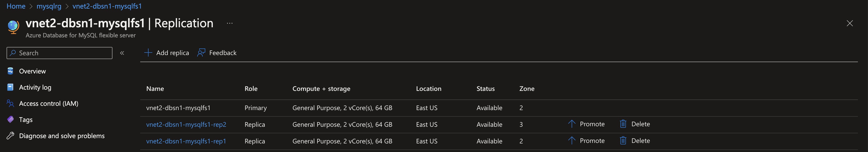This screenshot has height=152, width=868.
Task: Open the vnet2-dbsn1-mysqlfs1-rep1 link
Action: point(186,141)
